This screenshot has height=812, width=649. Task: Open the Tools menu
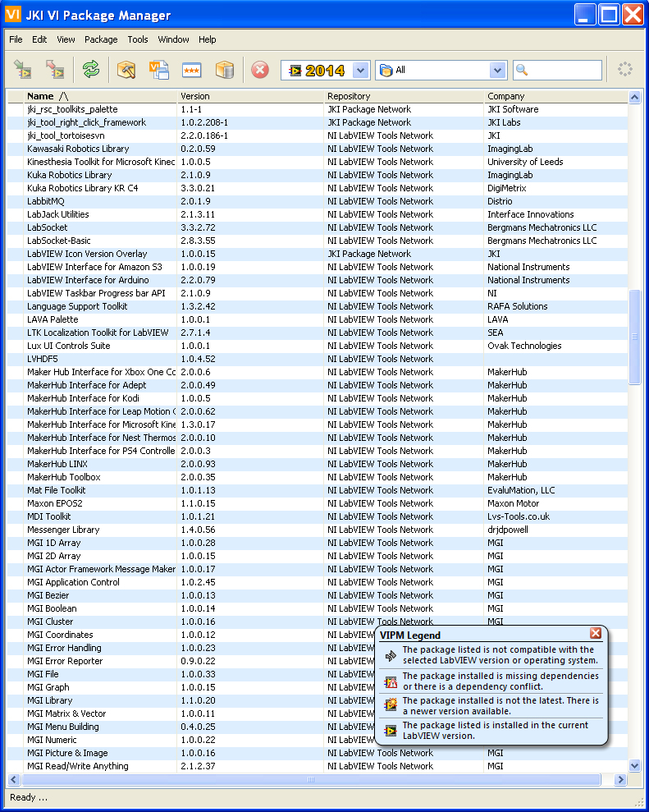138,39
